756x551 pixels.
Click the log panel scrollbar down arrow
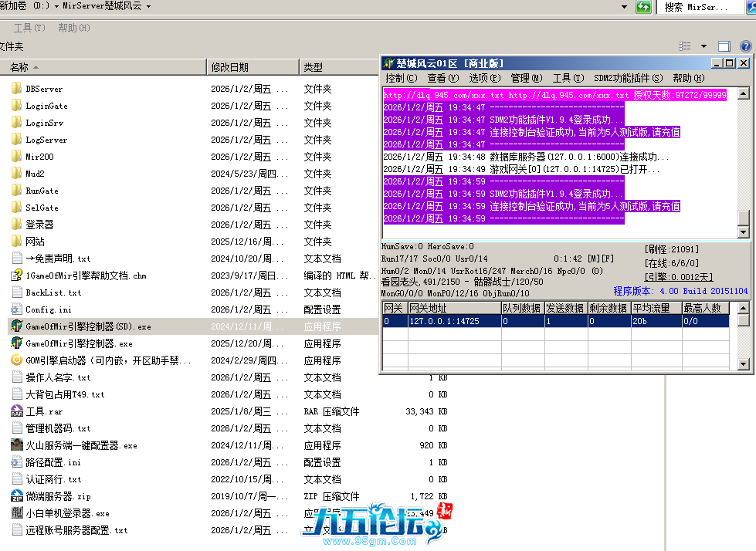tap(743, 232)
